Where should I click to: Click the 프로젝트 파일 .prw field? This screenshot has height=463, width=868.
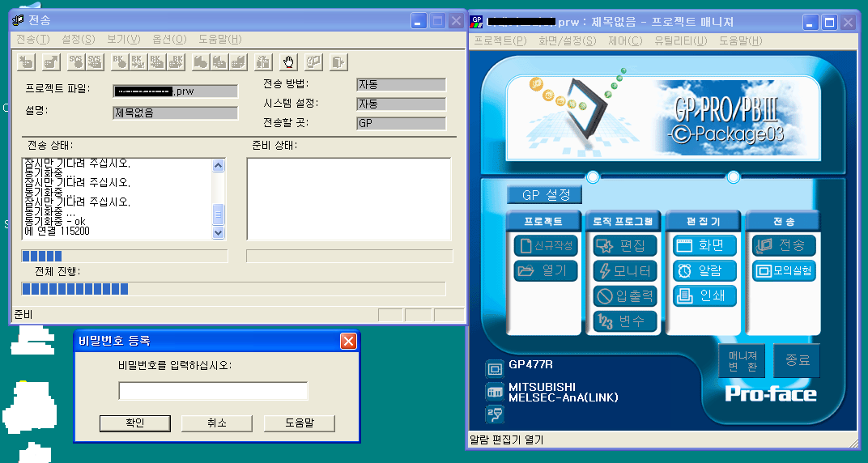176,91
